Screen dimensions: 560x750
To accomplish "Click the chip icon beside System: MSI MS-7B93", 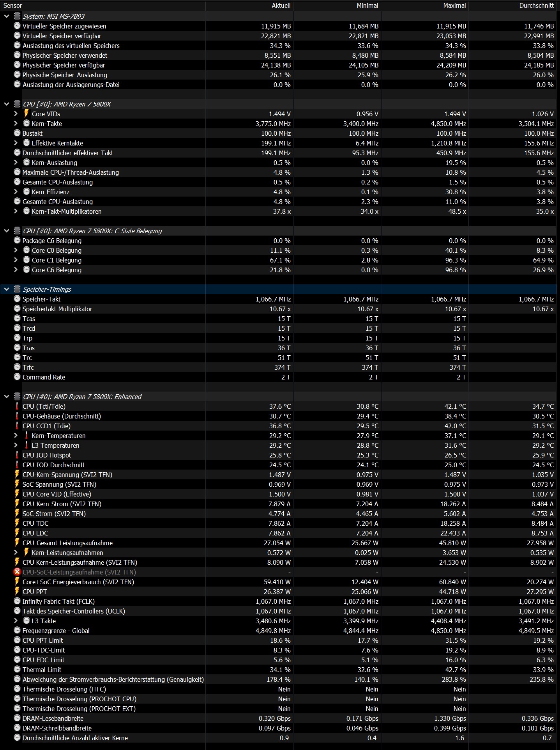I will (x=17, y=16).
